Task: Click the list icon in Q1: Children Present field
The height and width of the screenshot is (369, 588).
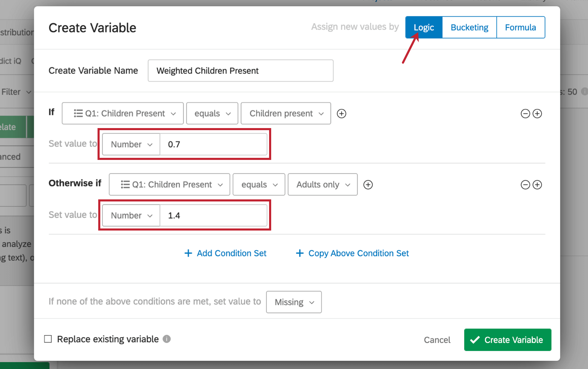Action: (x=77, y=113)
